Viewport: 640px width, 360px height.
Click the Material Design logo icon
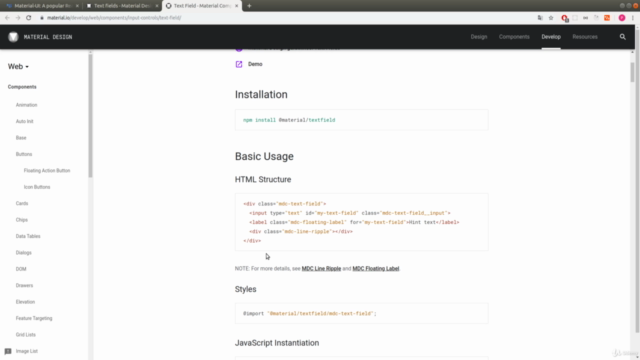(13, 37)
